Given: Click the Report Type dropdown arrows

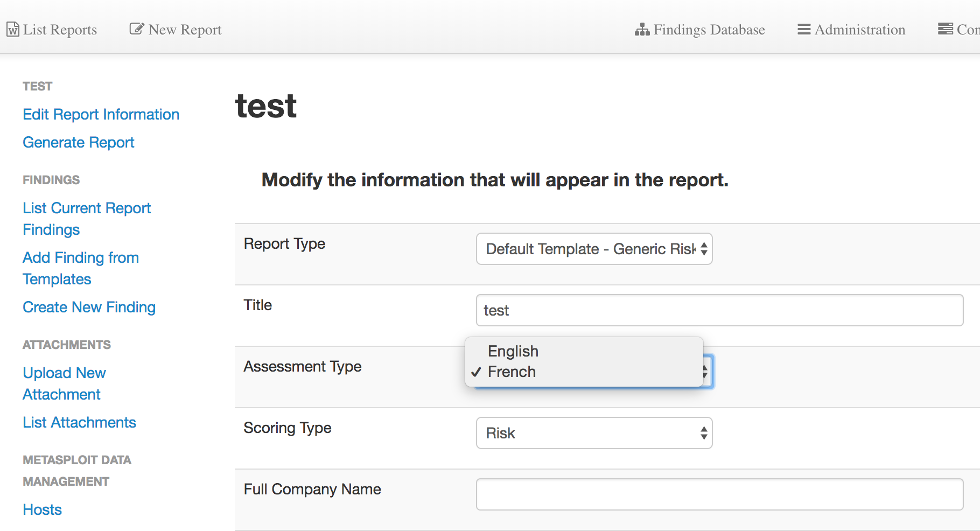Looking at the screenshot, I should click(704, 249).
